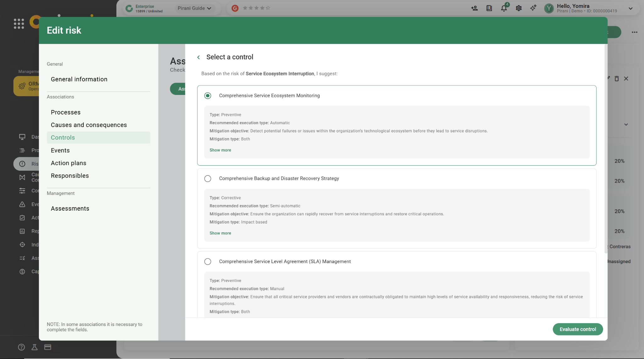Select Comprehensive Service Ecosystem Monitoring radio button
The image size is (644, 359).
pyautogui.click(x=208, y=96)
